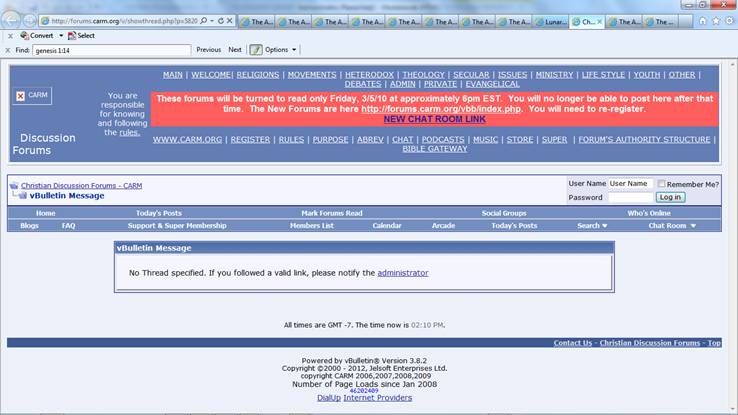Screen dimensions: 738x415
Task: Click the User Name input field
Action: pos(630,184)
